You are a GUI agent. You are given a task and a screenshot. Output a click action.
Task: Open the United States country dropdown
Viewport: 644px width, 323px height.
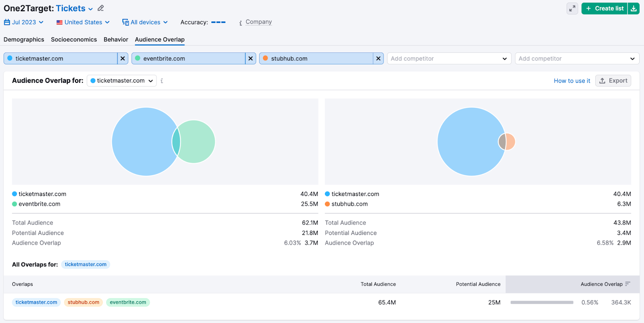pyautogui.click(x=83, y=22)
